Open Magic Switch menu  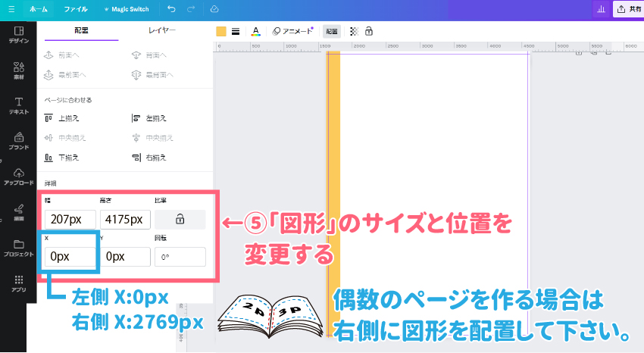click(x=127, y=9)
